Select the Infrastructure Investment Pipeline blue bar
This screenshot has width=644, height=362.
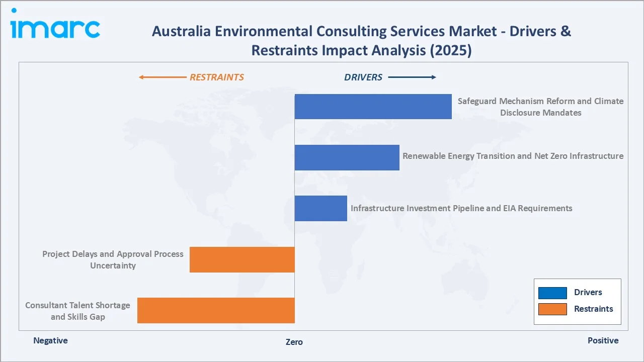320,208
